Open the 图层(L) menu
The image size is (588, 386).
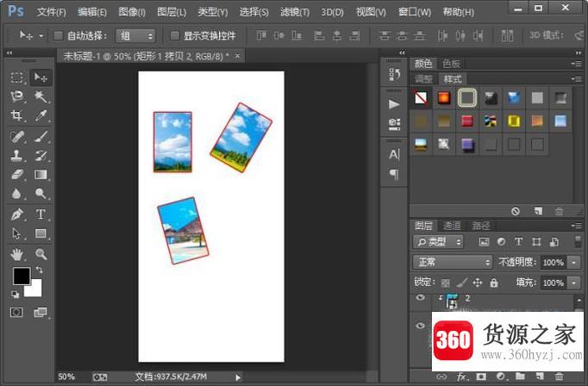tap(172, 12)
